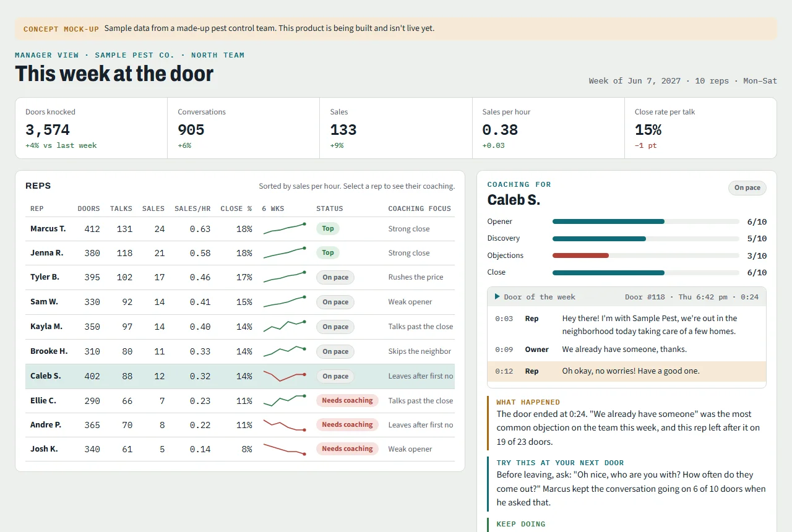Click the Close score bar
This screenshot has width=792, height=532.
tap(645, 273)
